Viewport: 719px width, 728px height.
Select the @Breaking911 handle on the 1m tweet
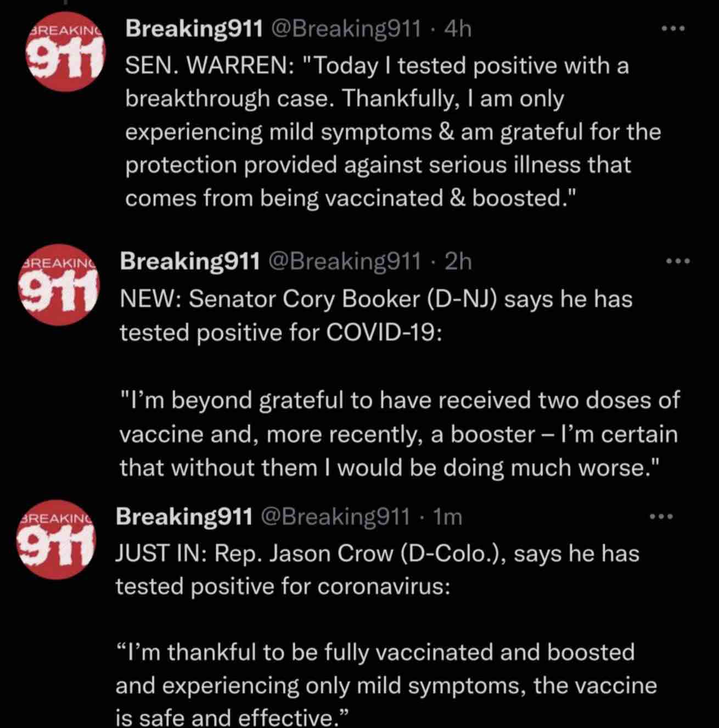335,517
